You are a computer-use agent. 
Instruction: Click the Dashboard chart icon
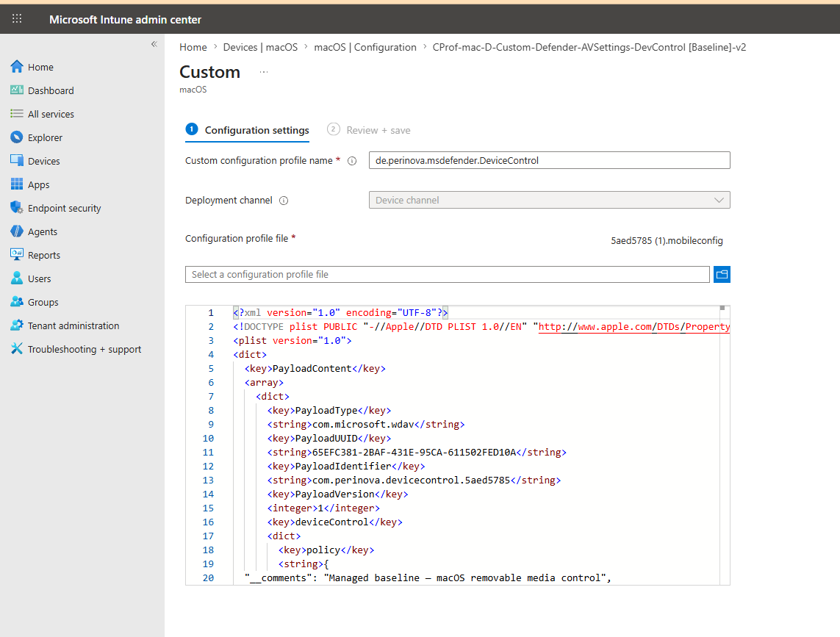(17, 90)
